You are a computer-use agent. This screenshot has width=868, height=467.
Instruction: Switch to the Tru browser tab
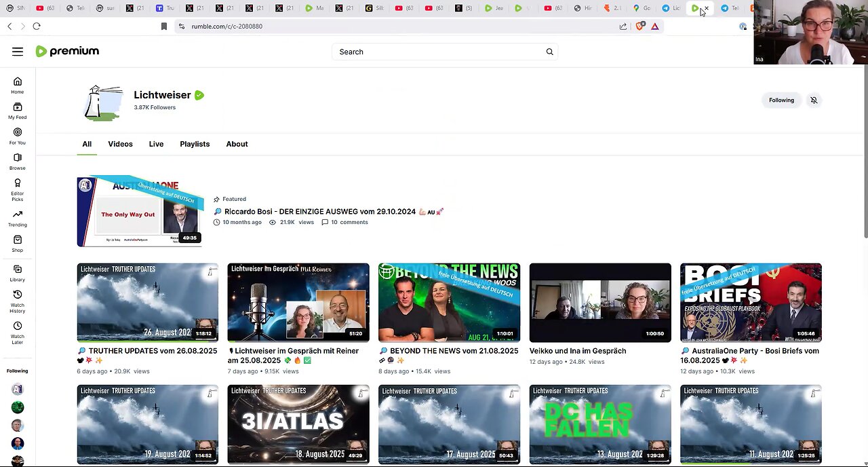point(165,8)
